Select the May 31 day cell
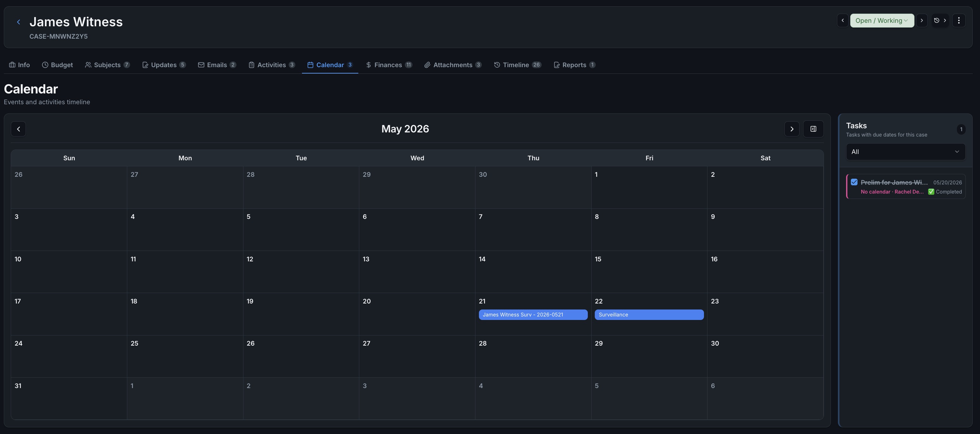 pyautogui.click(x=69, y=399)
